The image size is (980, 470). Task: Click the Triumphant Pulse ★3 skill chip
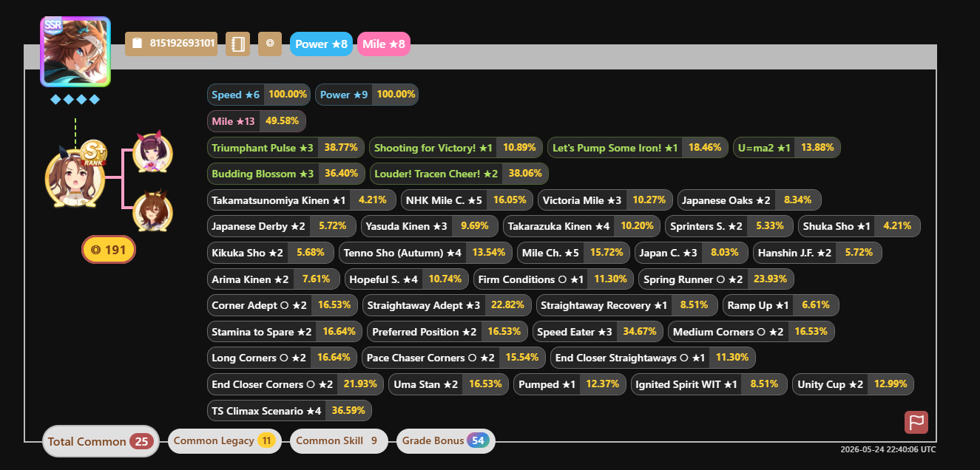[285, 148]
